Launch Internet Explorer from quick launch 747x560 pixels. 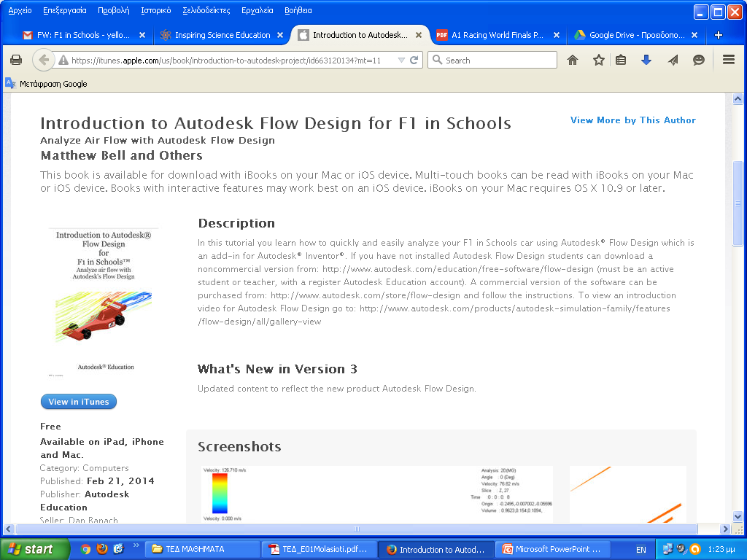click(x=118, y=549)
